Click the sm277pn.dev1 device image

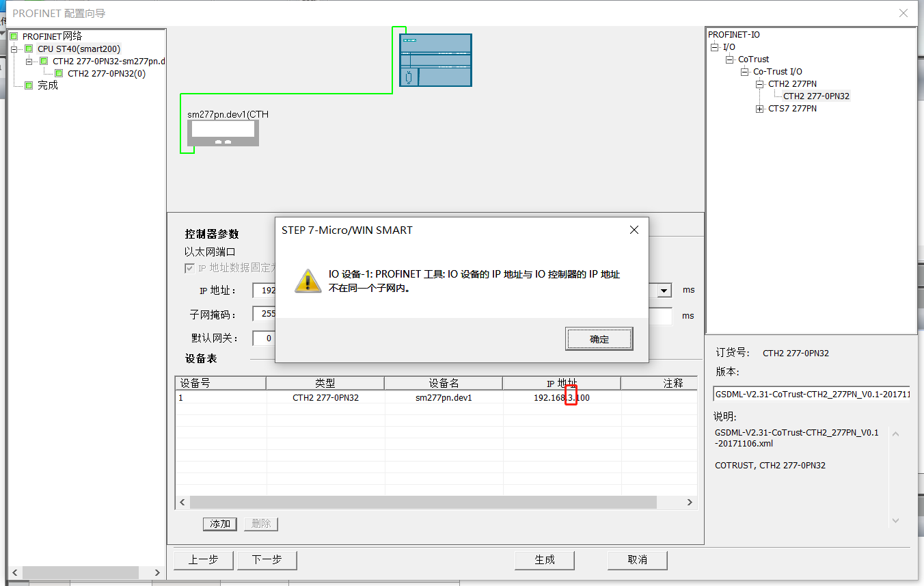223,133
